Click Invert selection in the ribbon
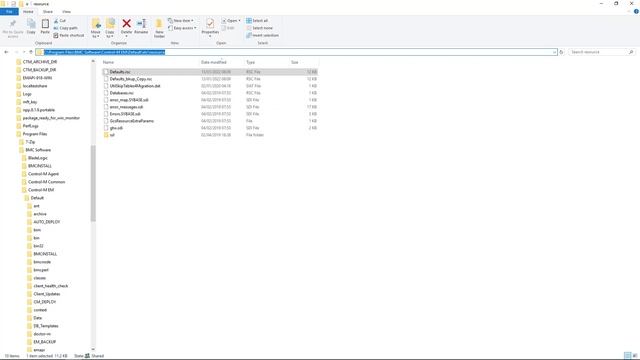The image size is (640, 360). (262, 35)
